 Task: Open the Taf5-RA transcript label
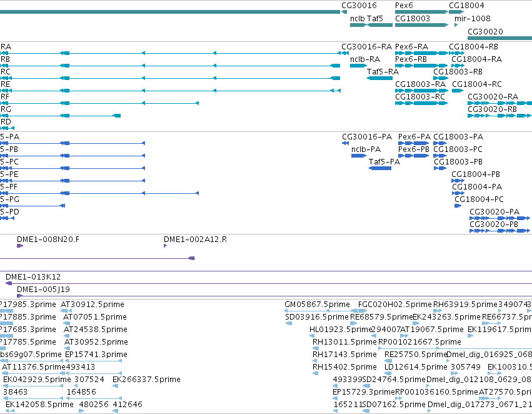pos(383,71)
